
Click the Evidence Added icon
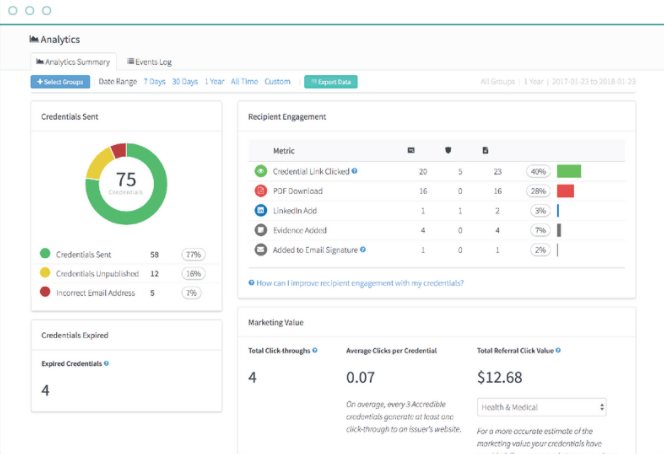(x=260, y=230)
